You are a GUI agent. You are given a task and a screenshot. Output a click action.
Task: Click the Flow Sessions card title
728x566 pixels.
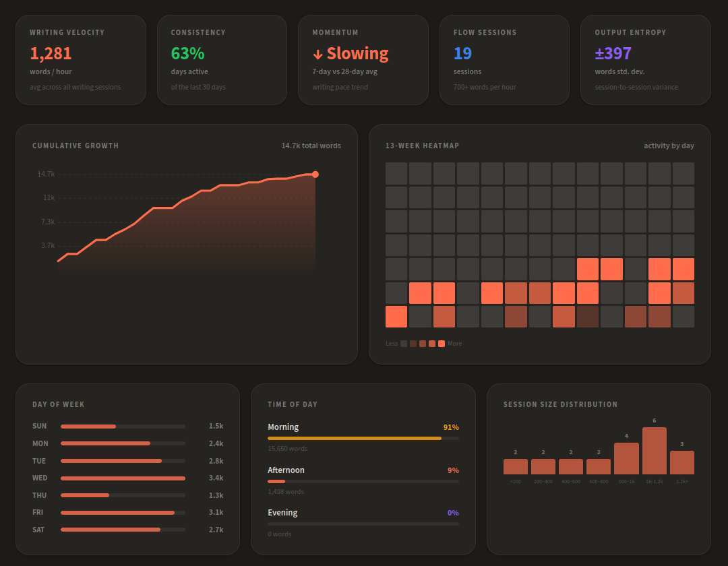tap(485, 32)
